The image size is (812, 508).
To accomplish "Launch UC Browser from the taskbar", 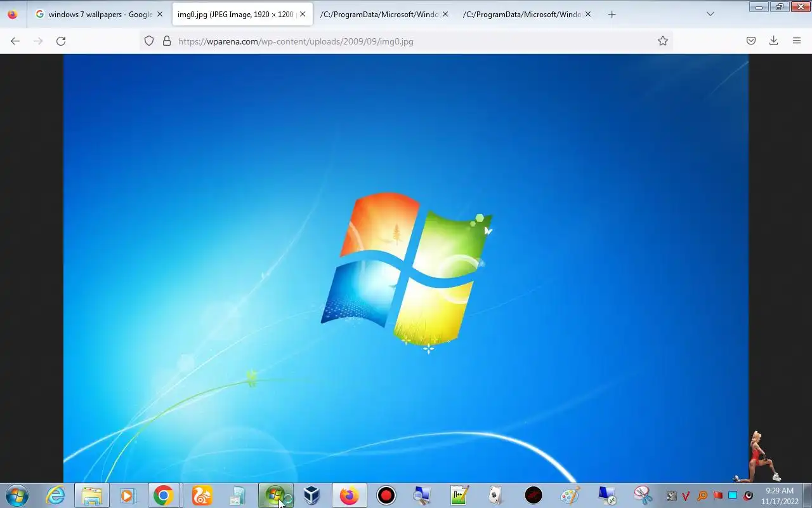I will (x=202, y=495).
